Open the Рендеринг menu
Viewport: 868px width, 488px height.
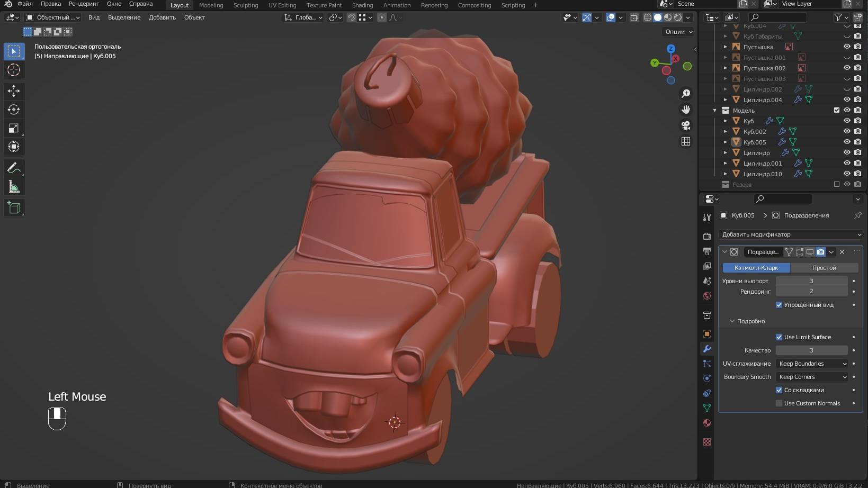coord(84,4)
